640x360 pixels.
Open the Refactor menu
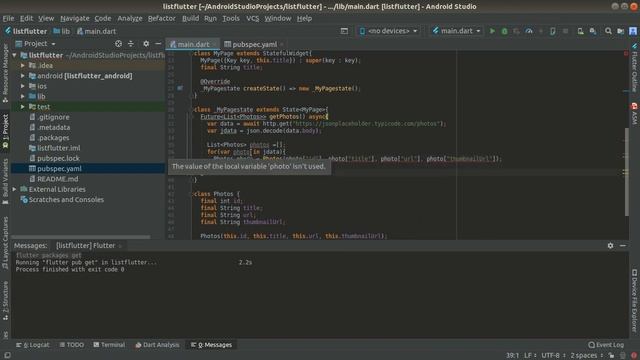[x=162, y=18]
